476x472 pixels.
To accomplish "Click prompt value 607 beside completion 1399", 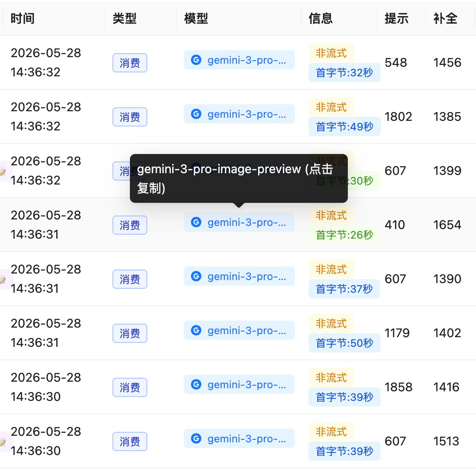I will (x=395, y=171).
